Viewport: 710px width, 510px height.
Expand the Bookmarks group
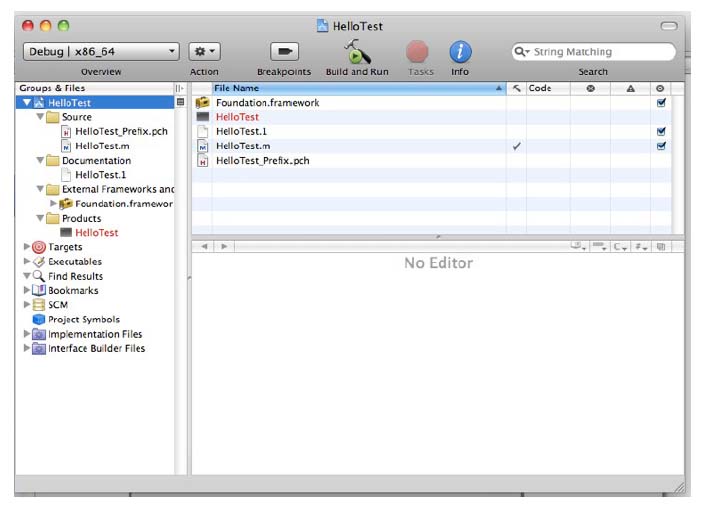coord(27,290)
